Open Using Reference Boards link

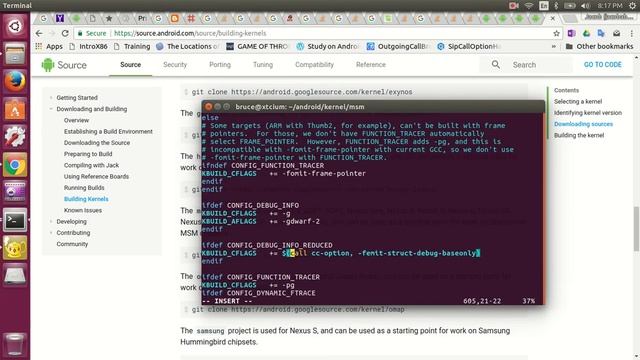click(96, 176)
